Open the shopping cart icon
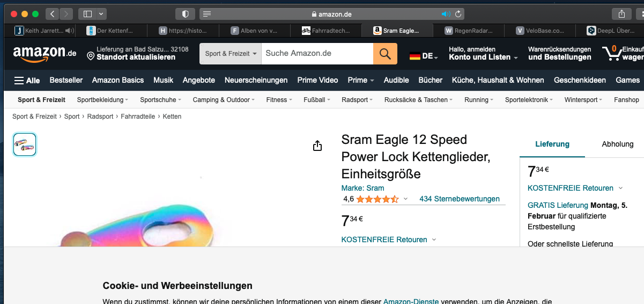This screenshot has height=304, width=644. 611,53
